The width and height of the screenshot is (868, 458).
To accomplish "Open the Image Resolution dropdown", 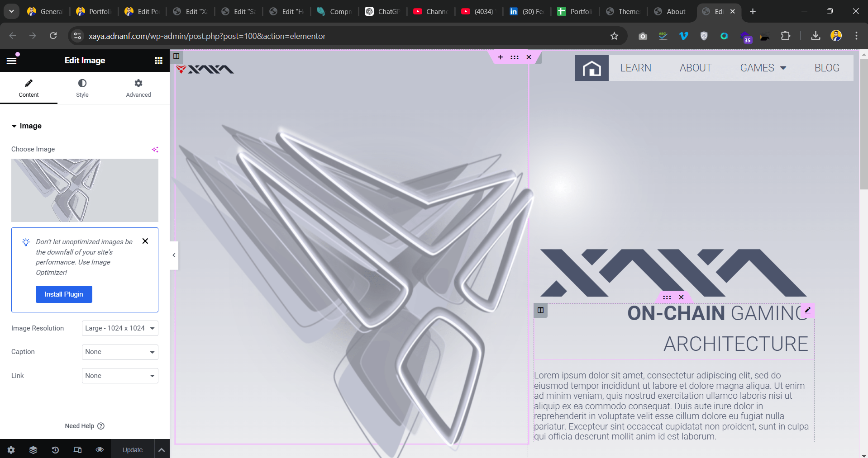I will tap(120, 328).
